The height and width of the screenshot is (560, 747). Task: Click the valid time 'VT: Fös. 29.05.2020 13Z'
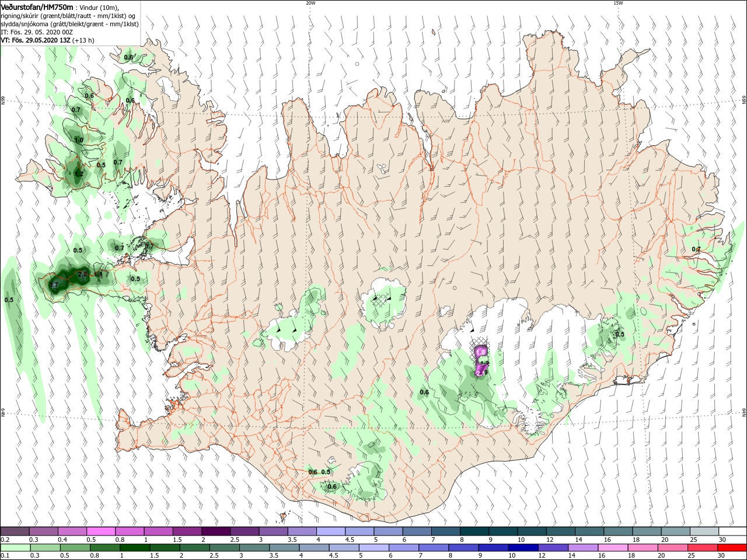(x=36, y=40)
